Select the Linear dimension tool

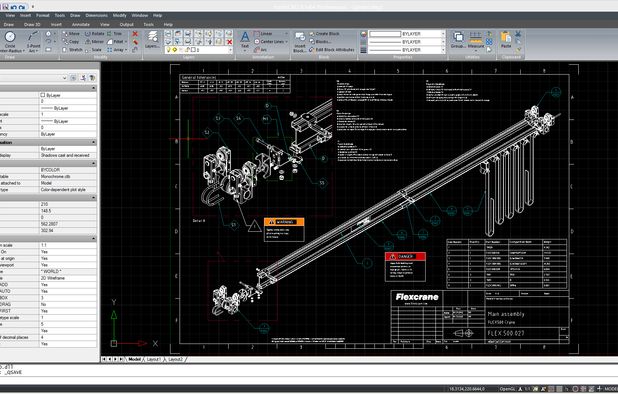coord(263,34)
